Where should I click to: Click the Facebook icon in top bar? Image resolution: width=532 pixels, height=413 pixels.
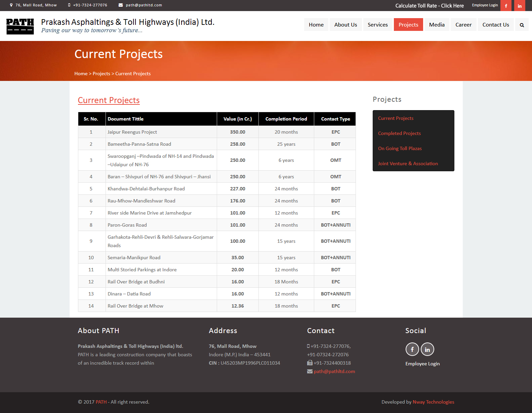[x=506, y=6]
